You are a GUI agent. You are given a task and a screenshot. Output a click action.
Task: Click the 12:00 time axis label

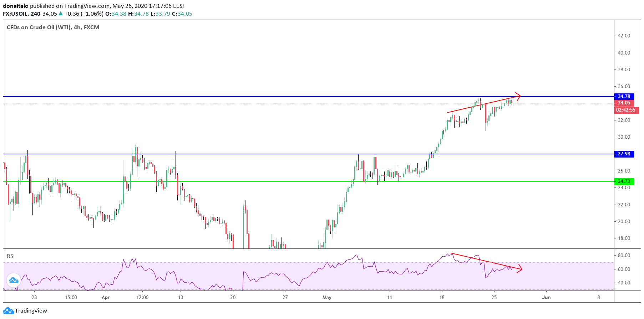(142, 297)
